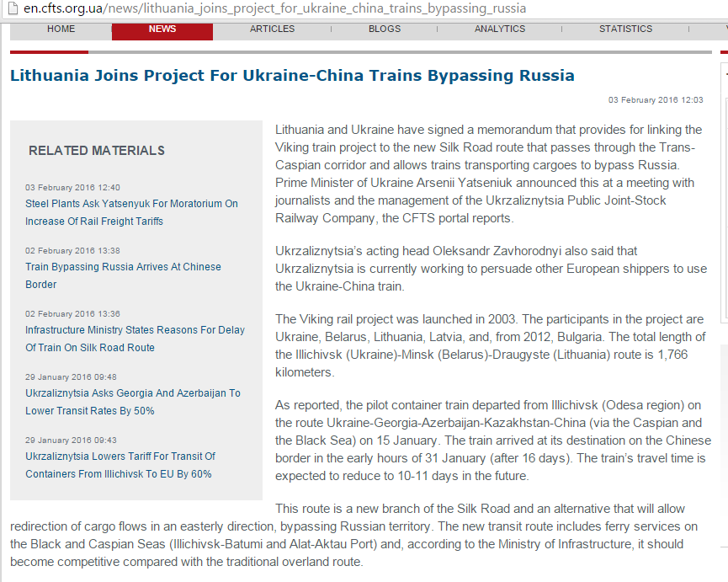Open Steel Plants Ask Yatsenyuk For Moratorium link

[x=131, y=212]
